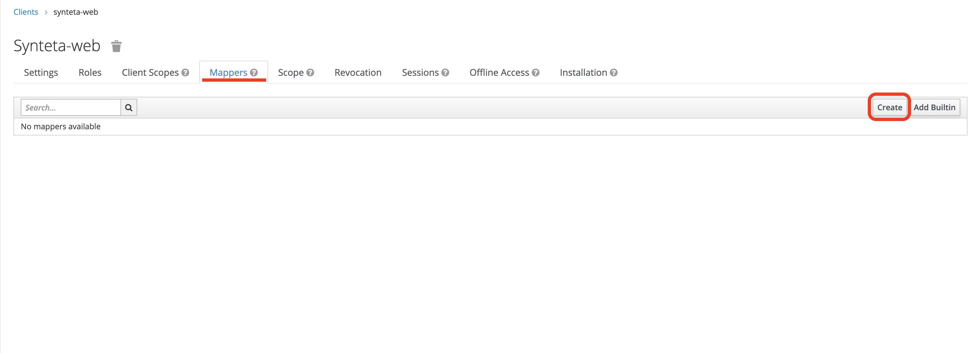980x353 pixels.
Task: Show help tooltip next to Client Scopes
Action: click(x=185, y=73)
